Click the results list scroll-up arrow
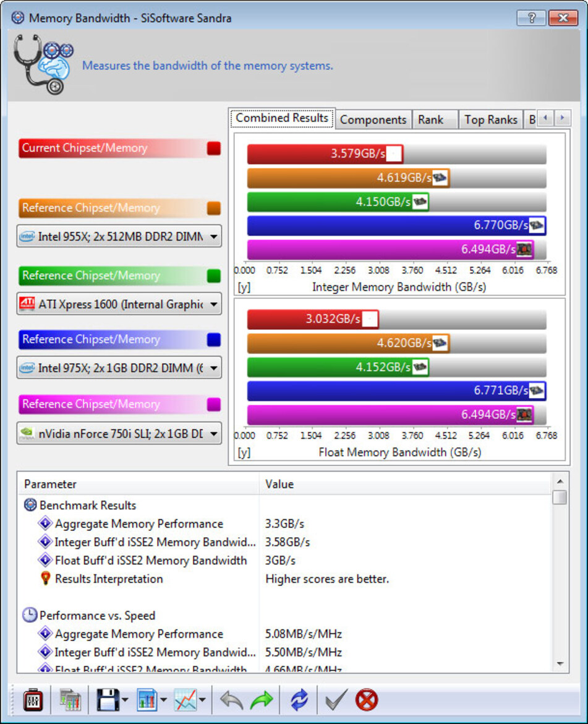This screenshot has height=724, width=588. pyautogui.click(x=560, y=481)
